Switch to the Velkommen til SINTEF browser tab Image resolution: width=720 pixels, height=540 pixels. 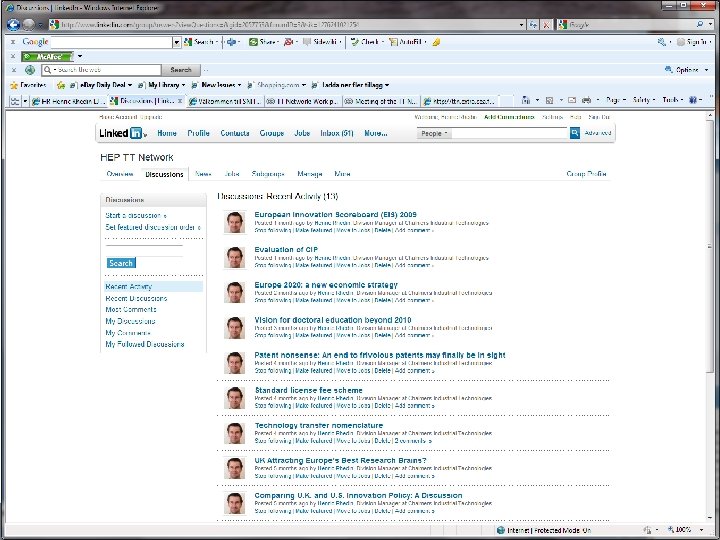pyautogui.click(x=225, y=101)
